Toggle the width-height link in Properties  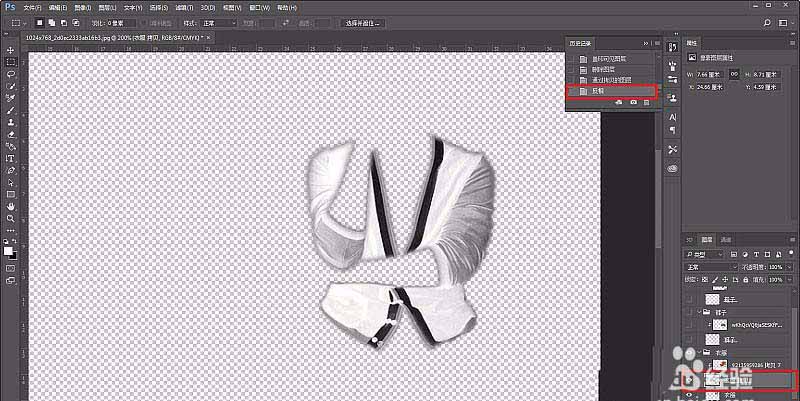[734, 74]
